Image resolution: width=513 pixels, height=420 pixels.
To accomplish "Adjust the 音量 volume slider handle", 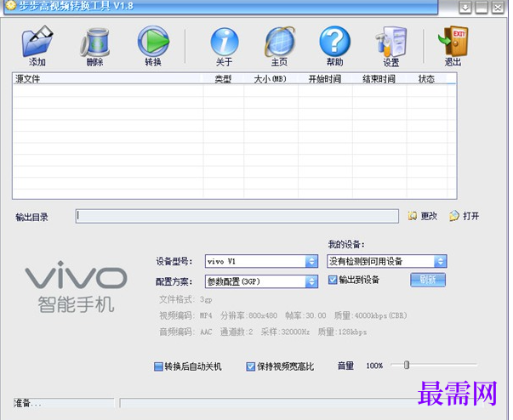I will click(407, 365).
